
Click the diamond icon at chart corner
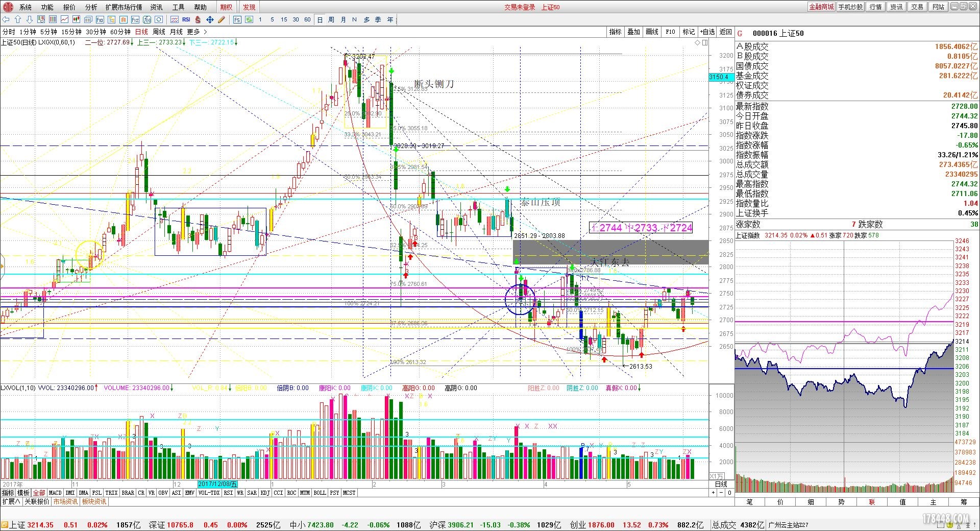pyautogui.click(x=698, y=42)
